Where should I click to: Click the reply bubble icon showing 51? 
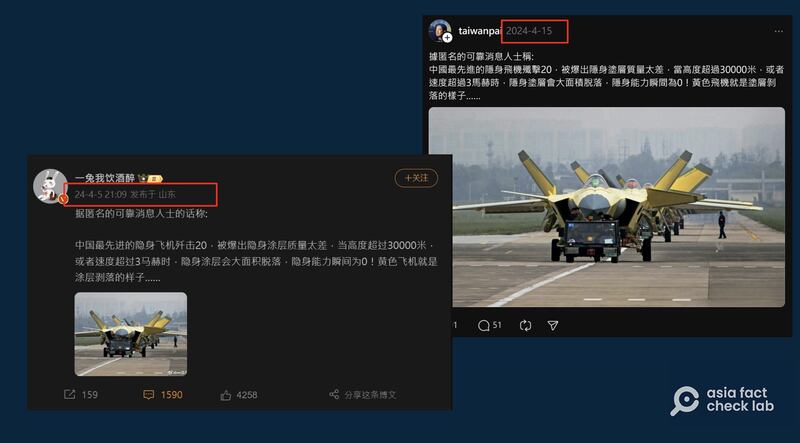489,326
